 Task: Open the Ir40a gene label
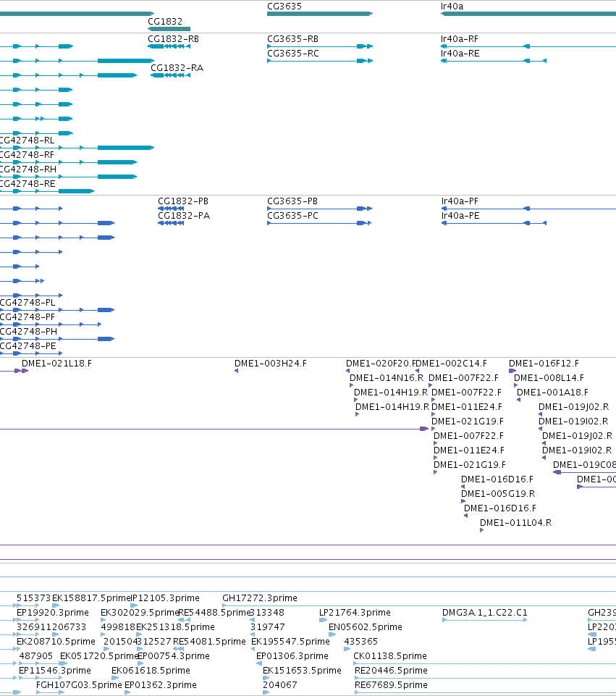(452, 7)
